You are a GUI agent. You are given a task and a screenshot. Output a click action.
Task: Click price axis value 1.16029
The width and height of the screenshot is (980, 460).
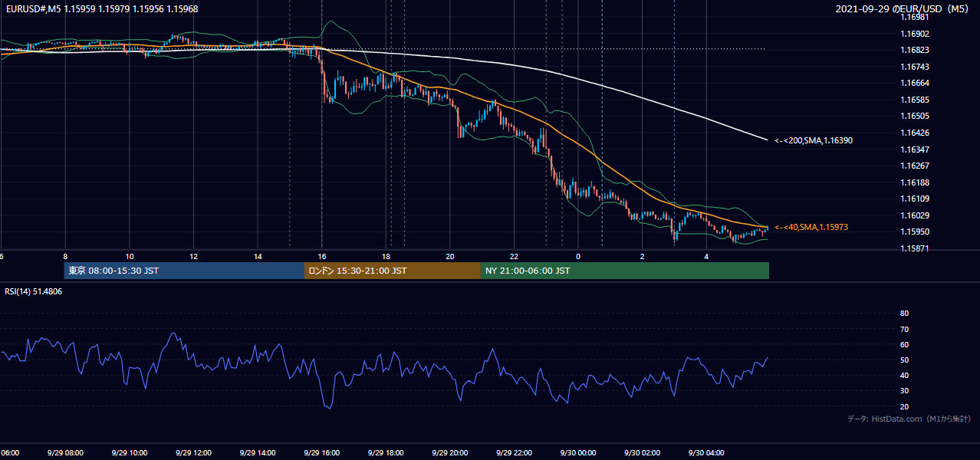tap(916, 215)
